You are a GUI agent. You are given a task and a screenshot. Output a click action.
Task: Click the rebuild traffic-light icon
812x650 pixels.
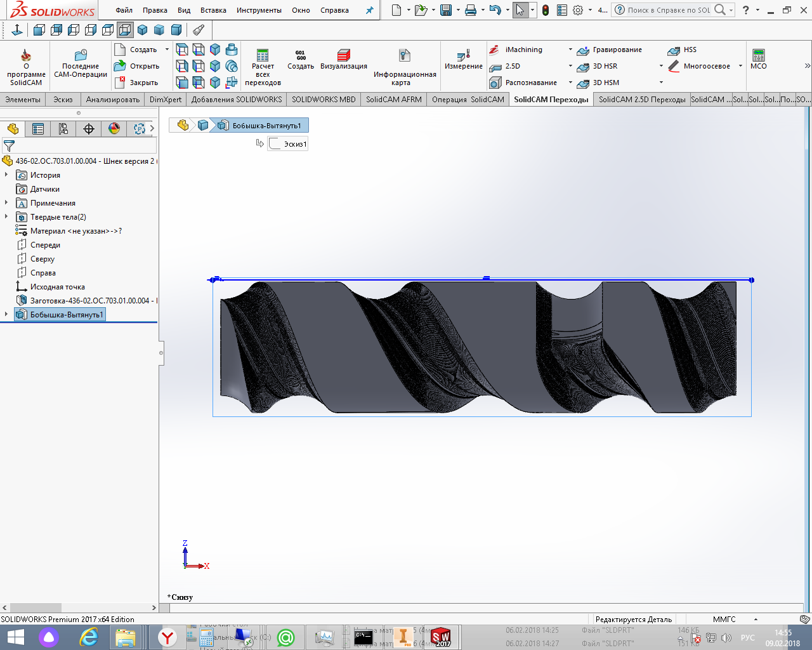546,10
